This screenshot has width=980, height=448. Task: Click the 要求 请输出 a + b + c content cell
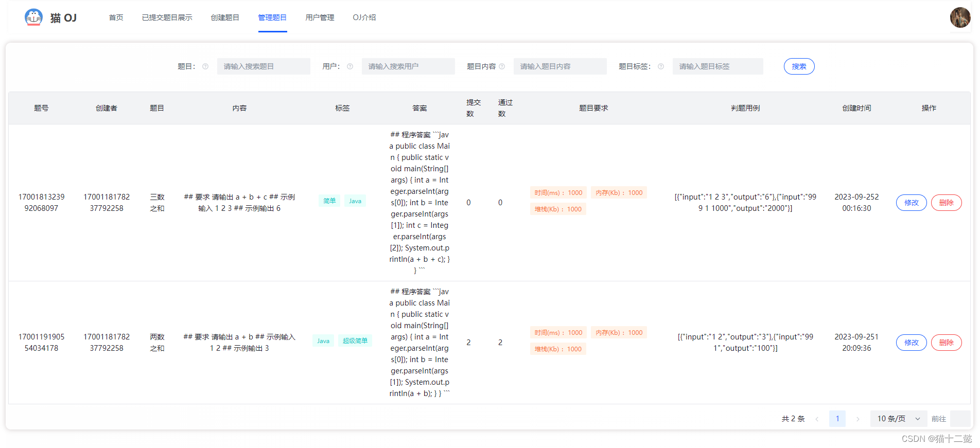(x=239, y=203)
